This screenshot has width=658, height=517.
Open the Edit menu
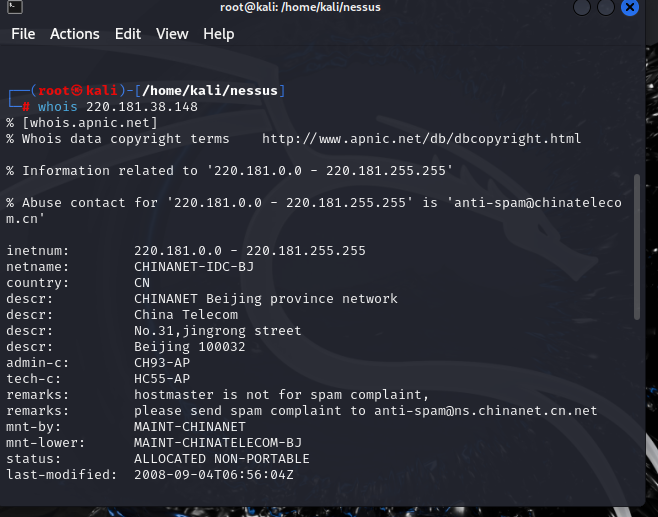[128, 33]
